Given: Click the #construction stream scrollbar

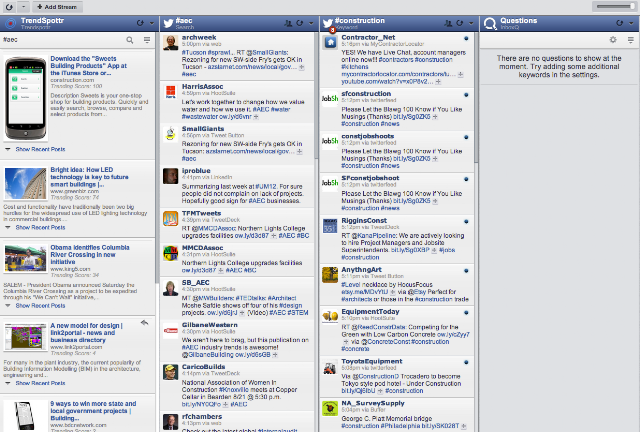Looking at the screenshot, I should click(476, 98).
